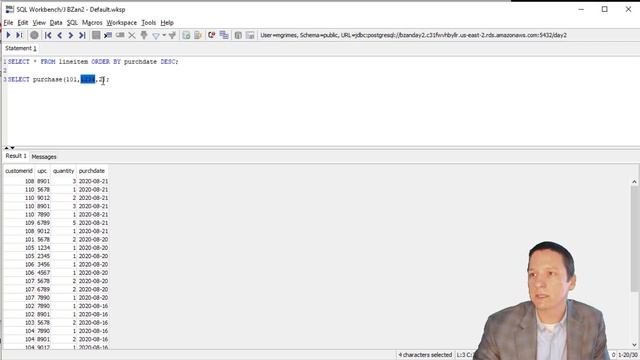The height and width of the screenshot is (360, 640).
Task: Open the SQL menu
Action: tap(72, 22)
